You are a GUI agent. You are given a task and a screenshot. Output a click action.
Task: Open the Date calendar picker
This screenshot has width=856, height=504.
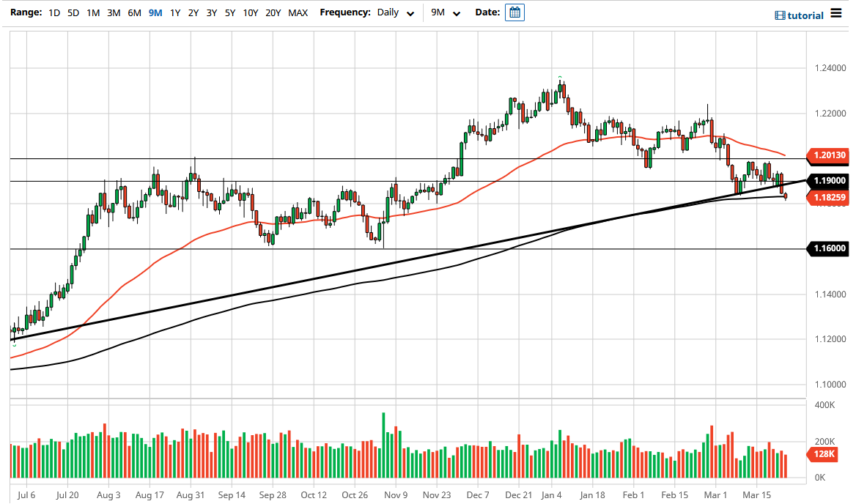[x=514, y=12]
